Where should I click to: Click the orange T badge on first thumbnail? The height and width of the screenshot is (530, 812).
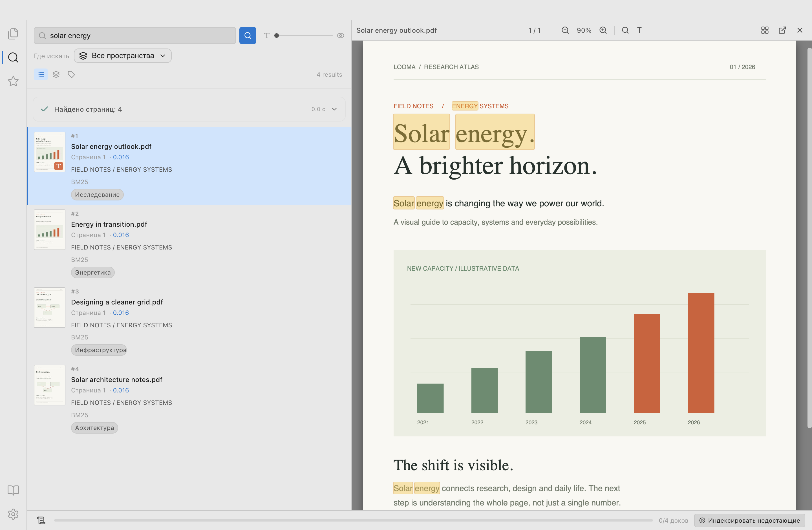tap(59, 166)
